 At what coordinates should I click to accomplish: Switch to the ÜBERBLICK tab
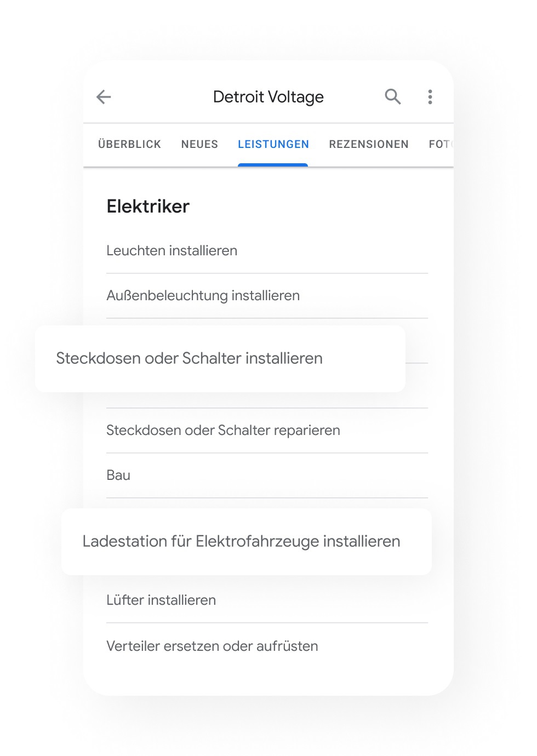point(129,144)
